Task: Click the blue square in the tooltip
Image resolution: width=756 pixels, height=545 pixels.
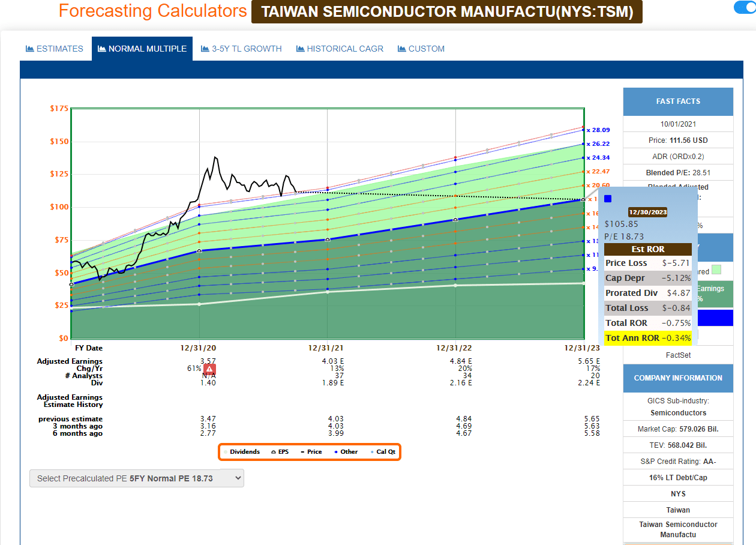Action: (x=608, y=199)
